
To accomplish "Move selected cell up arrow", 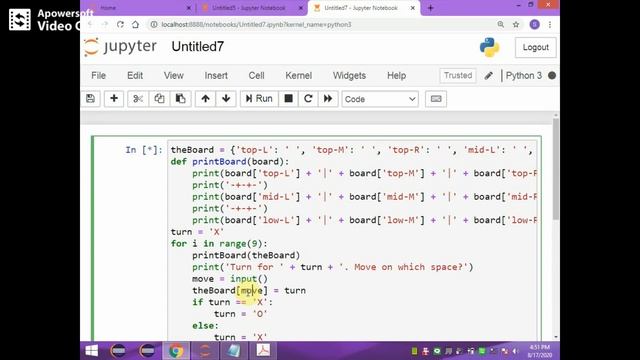I will point(205,99).
